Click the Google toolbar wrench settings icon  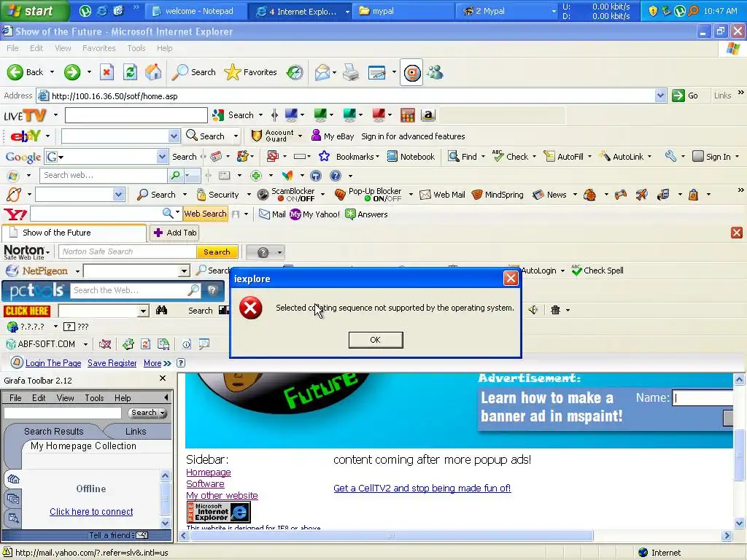click(x=671, y=156)
